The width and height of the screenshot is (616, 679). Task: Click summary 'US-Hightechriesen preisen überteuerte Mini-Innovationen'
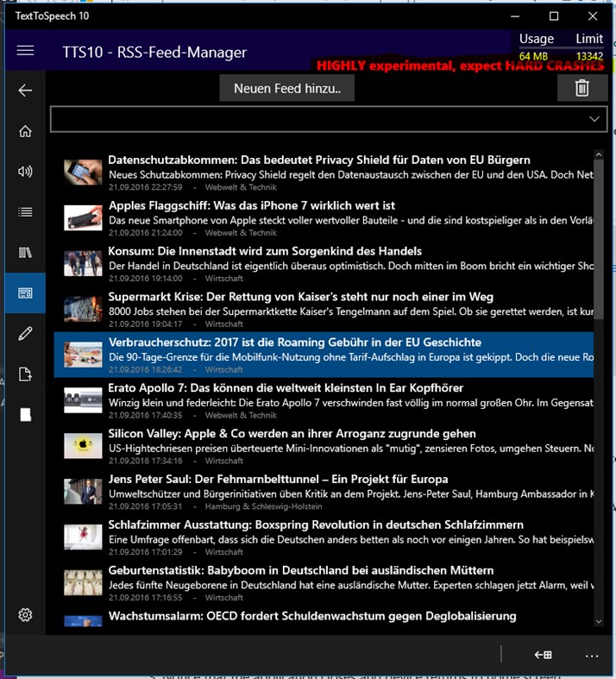pos(350,449)
